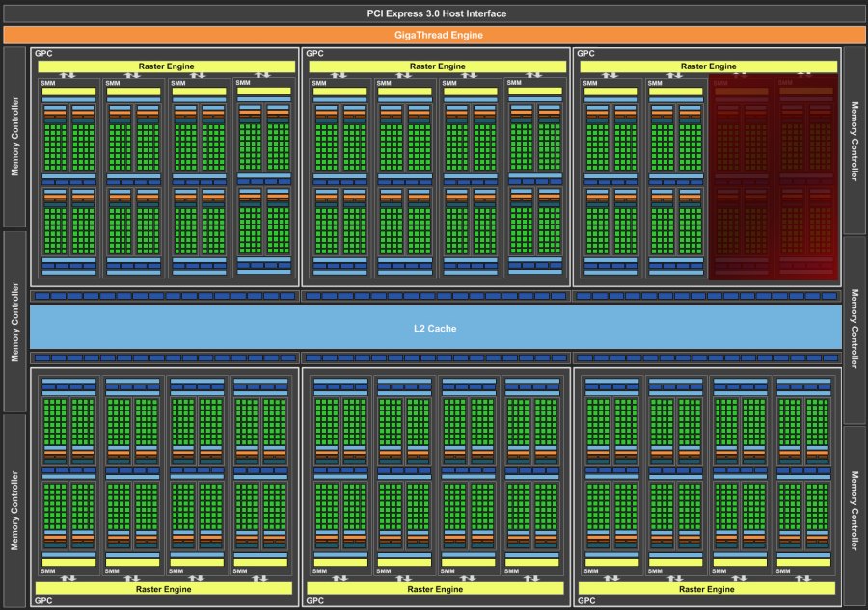Select the top-left Memory Controller block
Image resolution: width=868 pixels, height=610 pixels.
click(x=14, y=138)
